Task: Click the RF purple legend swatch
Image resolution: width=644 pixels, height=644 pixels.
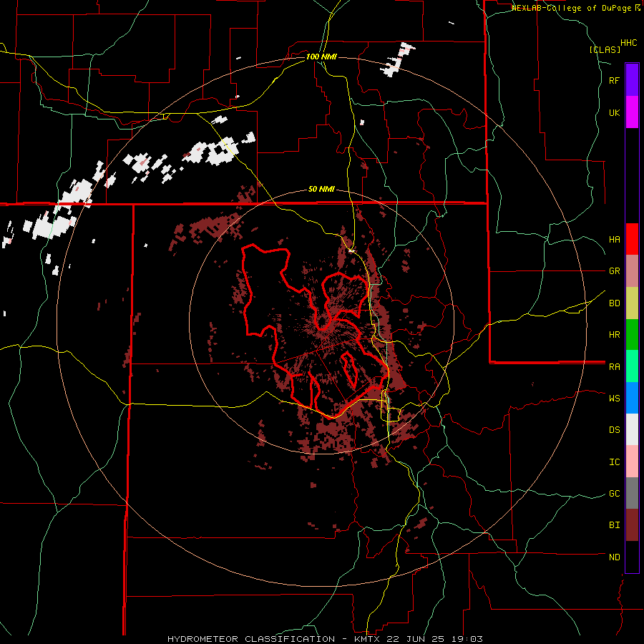Action: tap(632, 80)
